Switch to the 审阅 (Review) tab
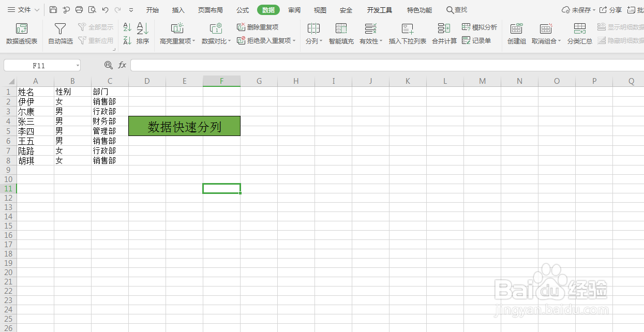 [295, 10]
